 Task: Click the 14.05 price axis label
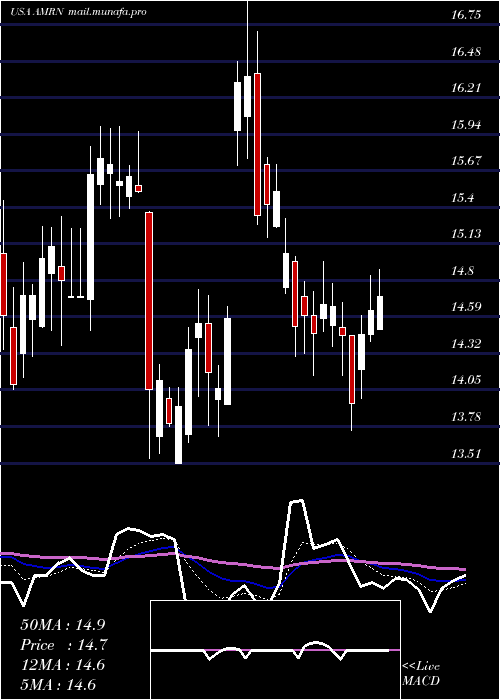click(x=466, y=379)
